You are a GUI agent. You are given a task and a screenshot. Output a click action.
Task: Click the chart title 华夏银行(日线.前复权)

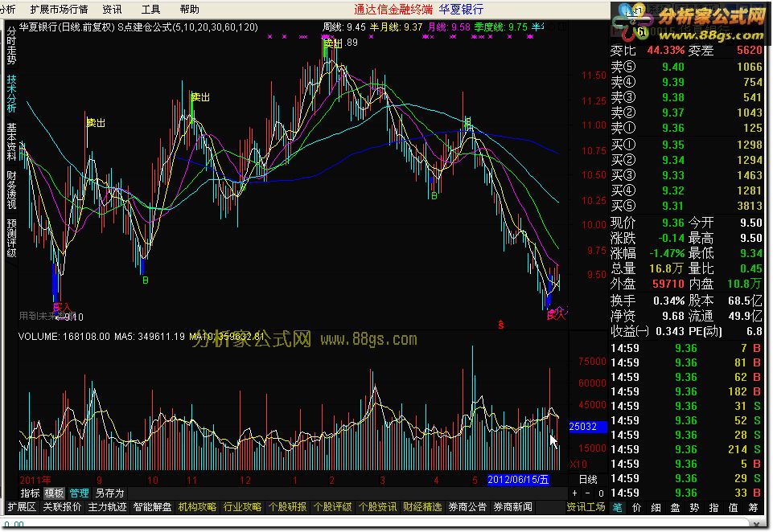[x=67, y=27]
